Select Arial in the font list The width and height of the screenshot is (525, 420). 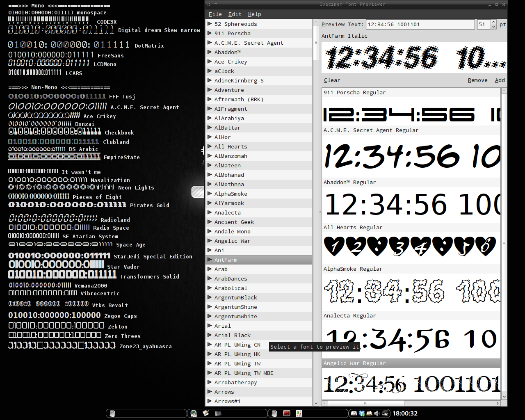point(259,326)
